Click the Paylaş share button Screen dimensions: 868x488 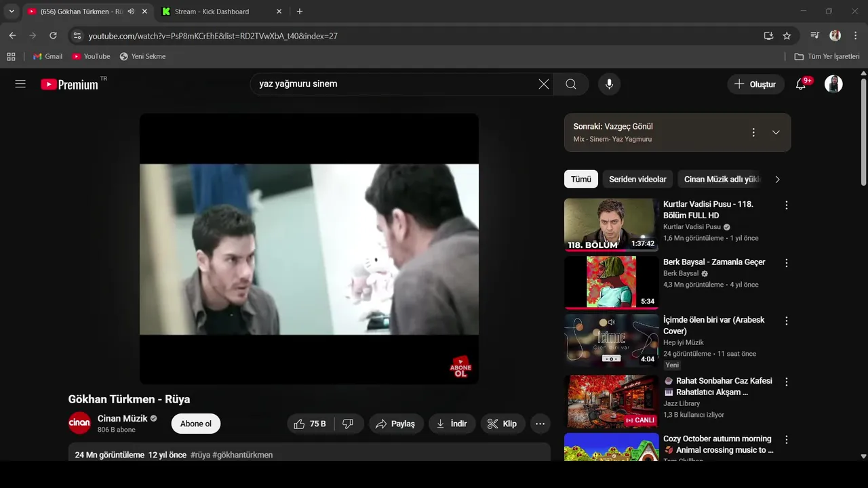397,424
